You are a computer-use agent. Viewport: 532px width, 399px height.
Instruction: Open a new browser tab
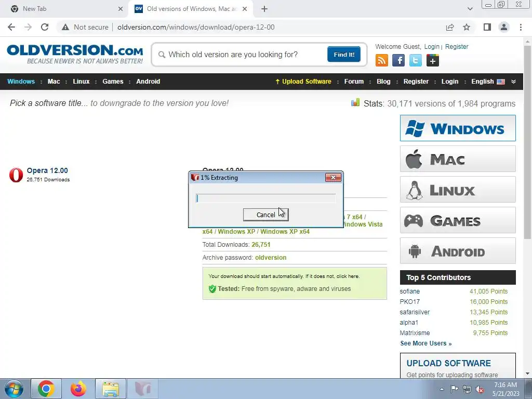264,9
